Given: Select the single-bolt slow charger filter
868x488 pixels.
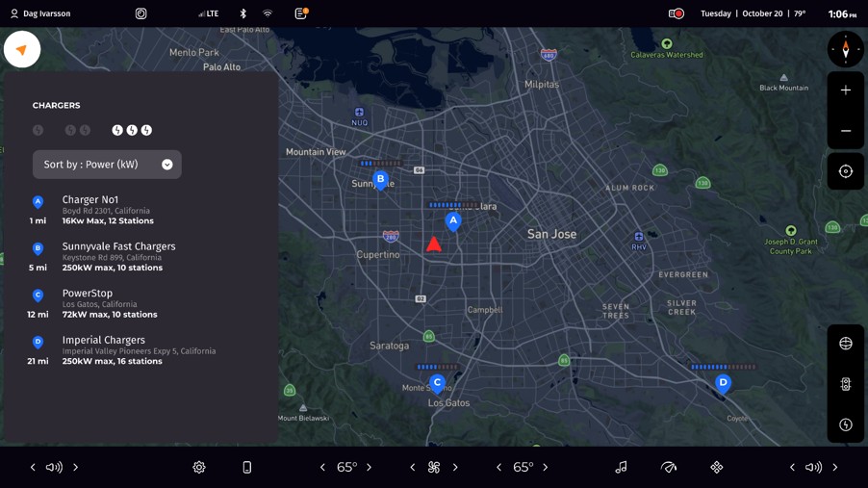Looking at the screenshot, I should [x=38, y=130].
